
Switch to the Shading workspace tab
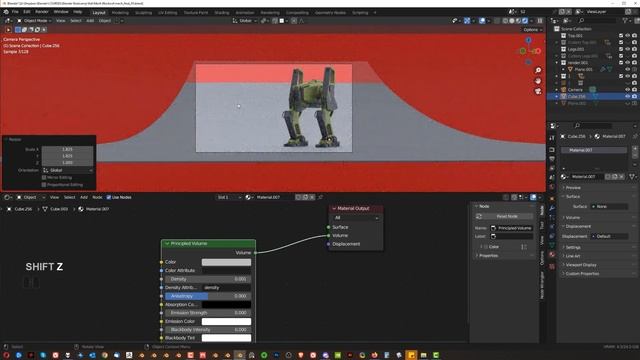[x=222, y=13]
